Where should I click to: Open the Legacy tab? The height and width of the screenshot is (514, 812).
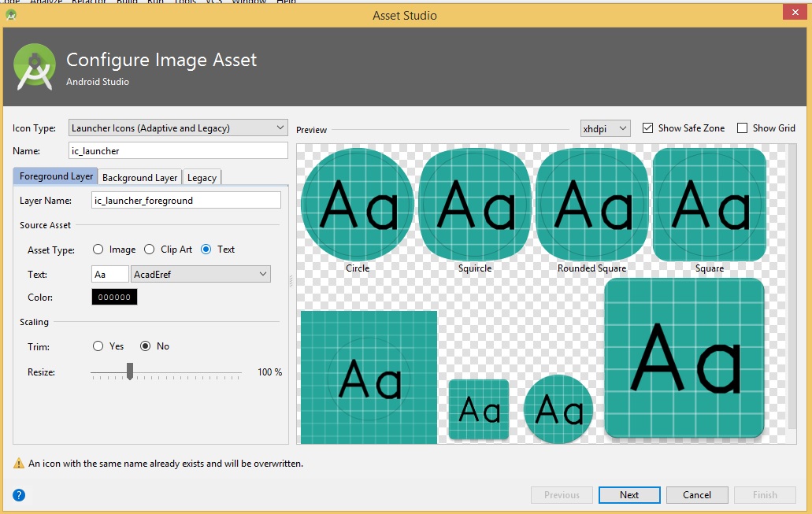pos(202,177)
